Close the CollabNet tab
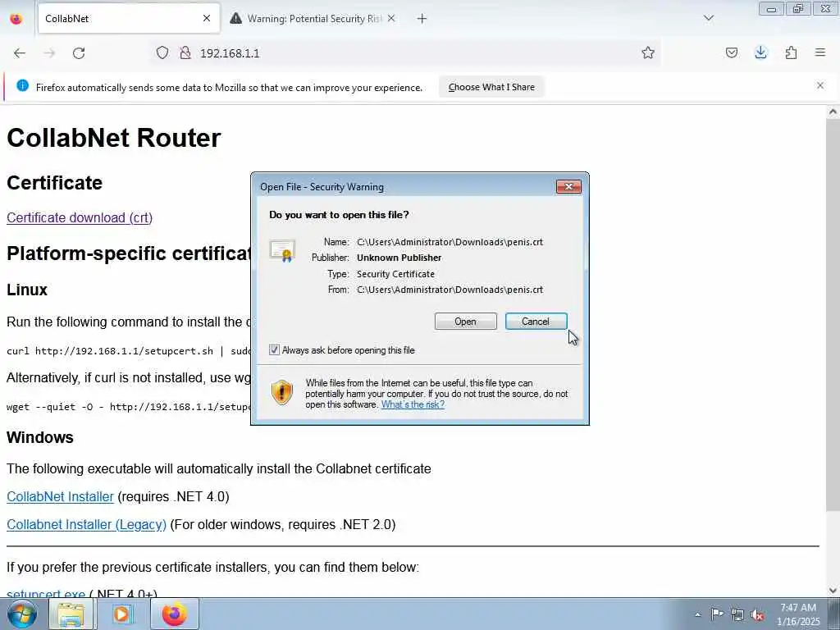 click(207, 19)
